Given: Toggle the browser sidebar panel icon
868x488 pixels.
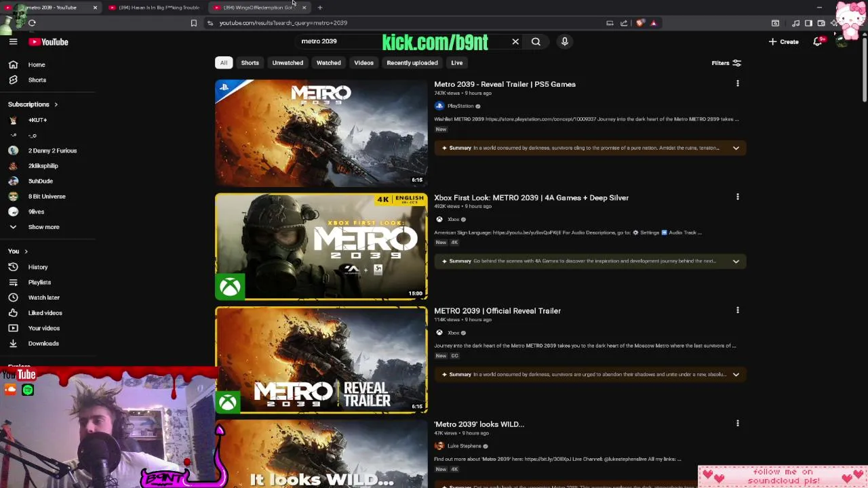Looking at the screenshot, I should 808,23.
